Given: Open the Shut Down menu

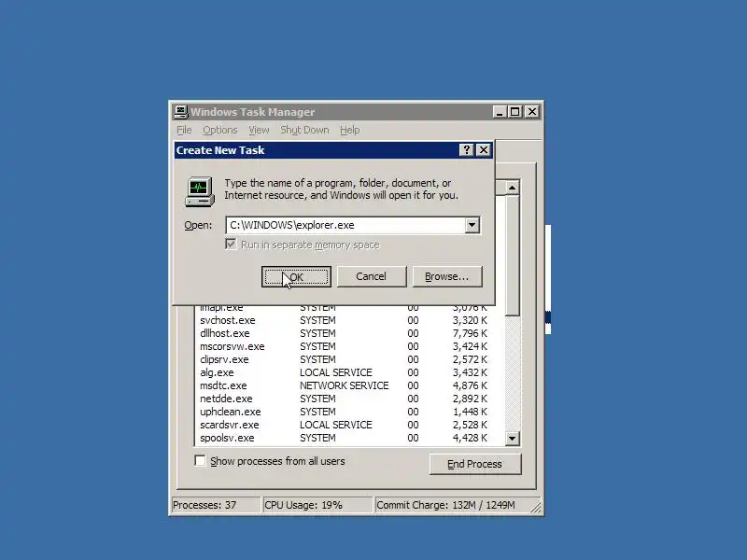Looking at the screenshot, I should [x=304, y=130].
